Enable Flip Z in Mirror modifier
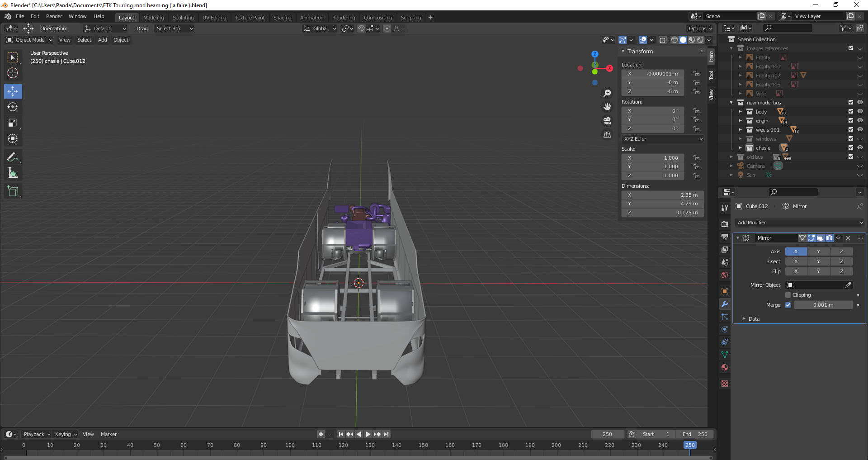 point(841,271)
